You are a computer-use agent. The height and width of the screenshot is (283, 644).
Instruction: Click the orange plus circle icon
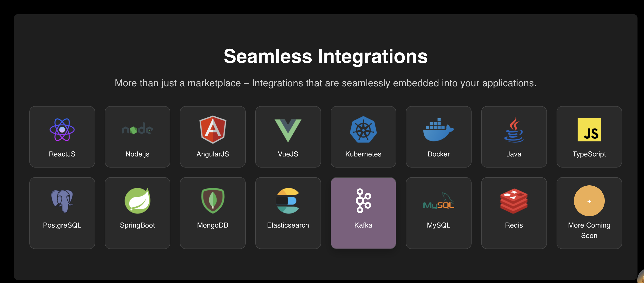click(x=589, y=201)
